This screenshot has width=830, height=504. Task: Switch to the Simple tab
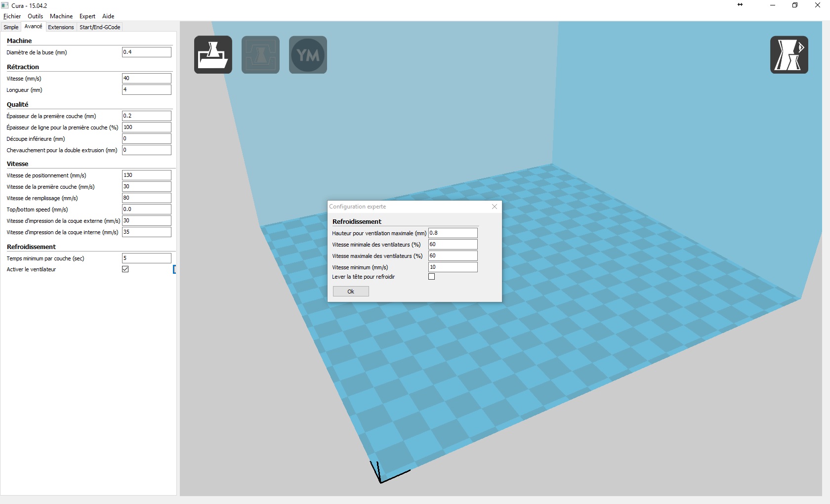coord(11,27)
